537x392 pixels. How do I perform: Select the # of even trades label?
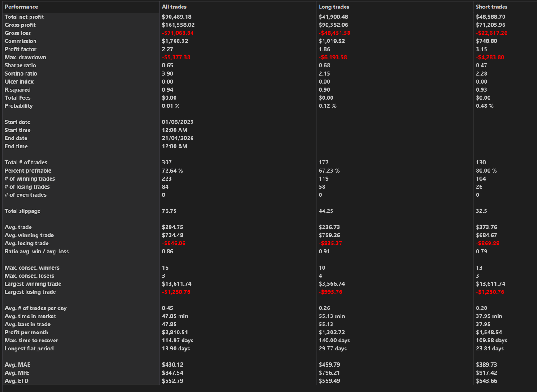pyautogui.click(x=26, y=195)
